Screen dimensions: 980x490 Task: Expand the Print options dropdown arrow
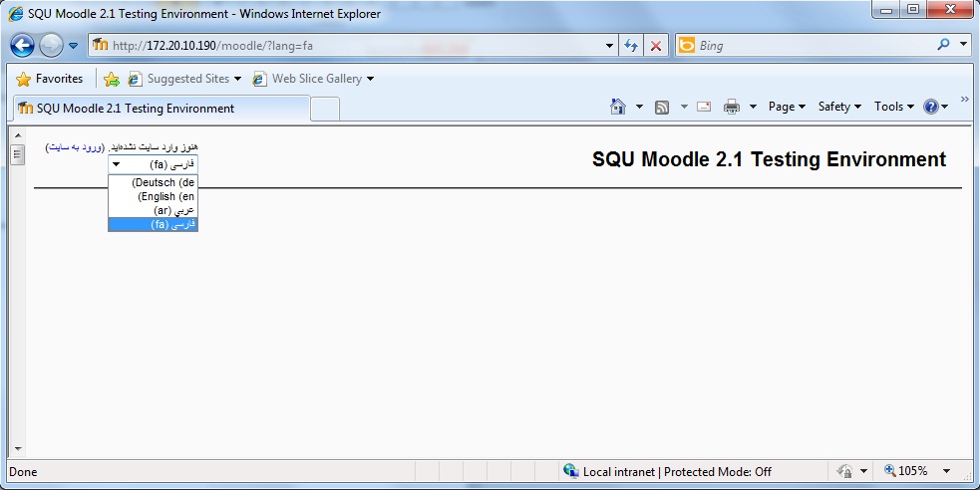tap(753, 107)
